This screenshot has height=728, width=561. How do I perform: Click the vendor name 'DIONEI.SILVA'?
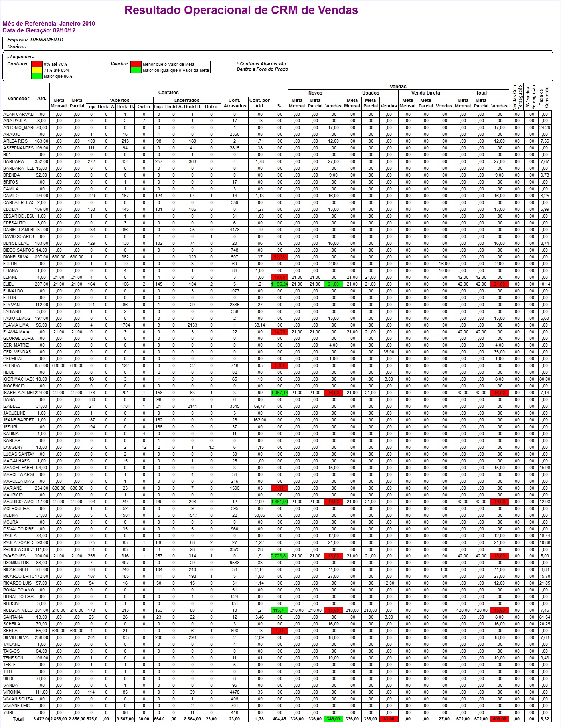[16, 257]
